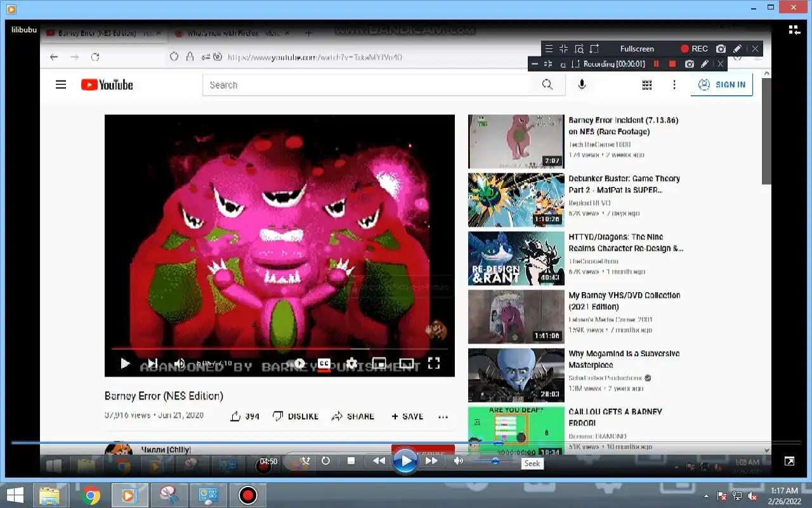
Task: Enter YouTube player full screen
Action: (x=434, y=364)
